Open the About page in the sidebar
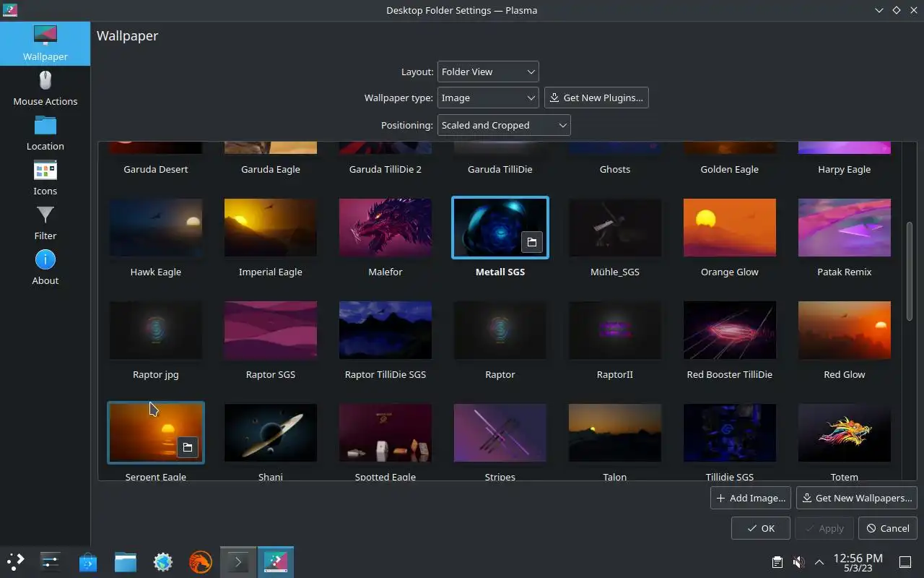924x578 pixels. pyautogui.click(x=45, y=267)
